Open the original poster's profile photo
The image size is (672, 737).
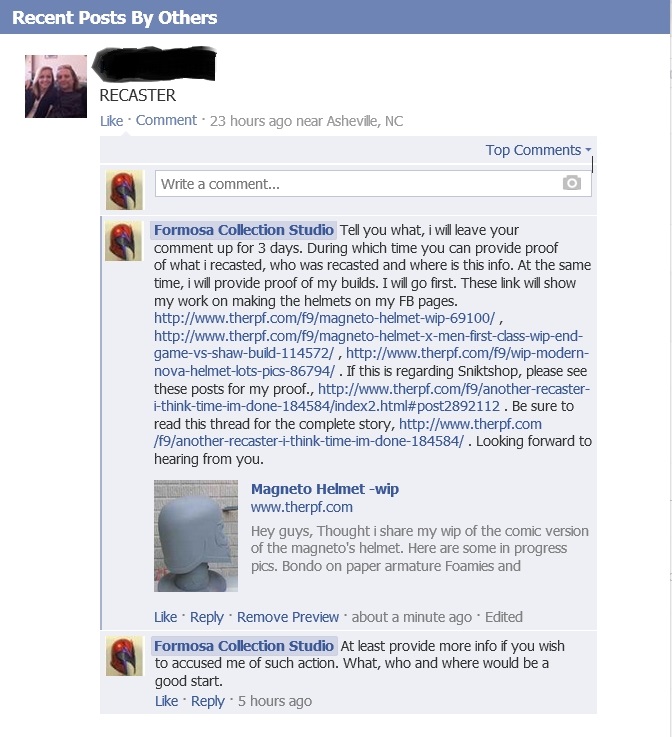click(56, 86)
